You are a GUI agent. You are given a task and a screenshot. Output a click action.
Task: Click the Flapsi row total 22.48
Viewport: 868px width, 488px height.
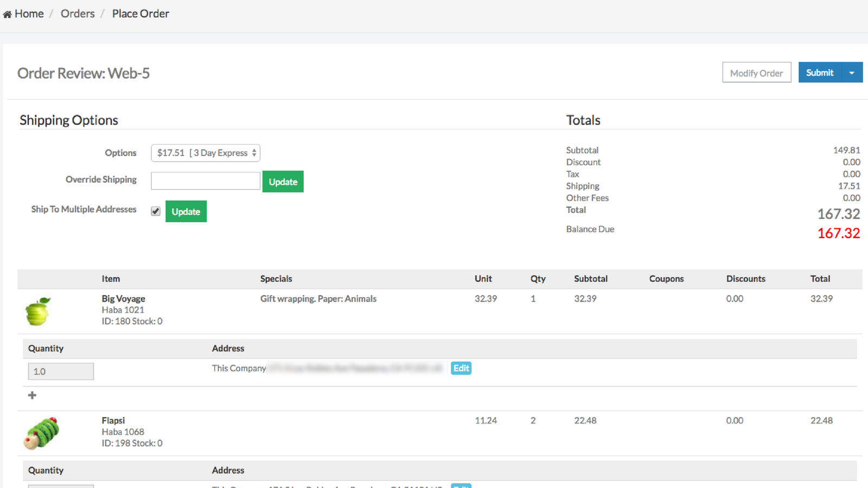[821, 421]
